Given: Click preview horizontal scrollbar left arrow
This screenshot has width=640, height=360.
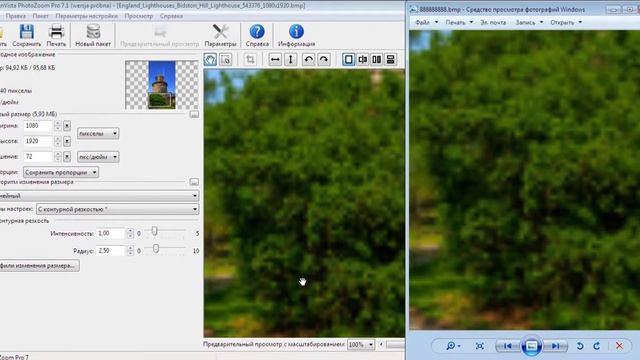Looking at the screenshot, I should click(381, 344).
